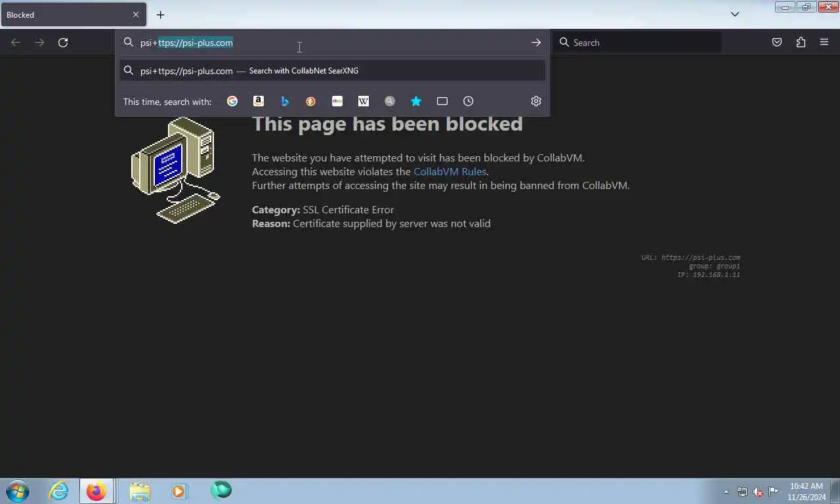Search with Google engine icon
Viewport: 840px width, 504px height.
click(x=232, y=101)
